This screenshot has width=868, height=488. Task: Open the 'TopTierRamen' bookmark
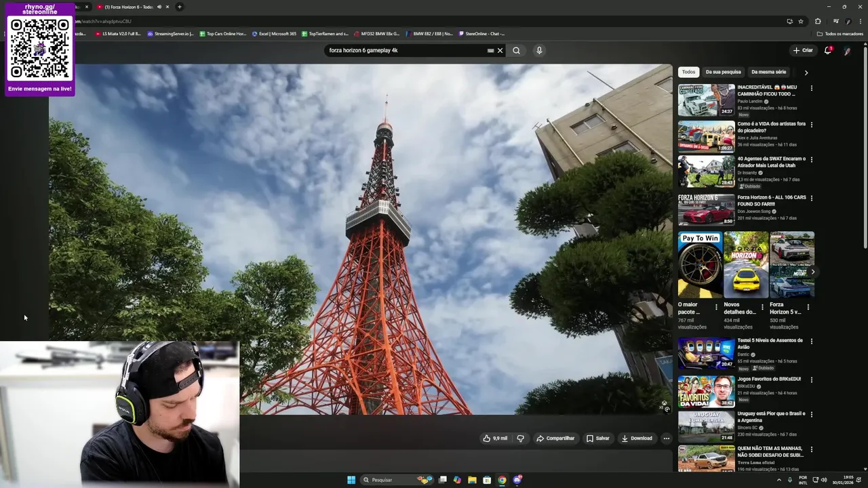(325, 33)
